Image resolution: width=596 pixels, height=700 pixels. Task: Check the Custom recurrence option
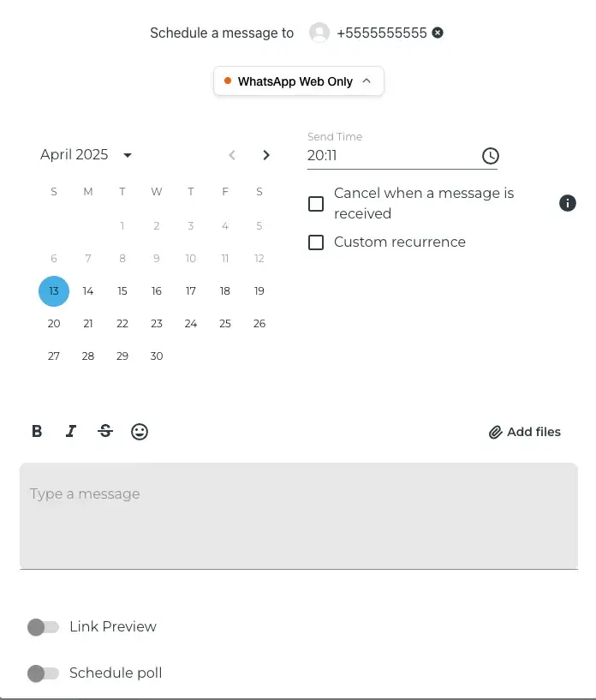tap(316, 242)
